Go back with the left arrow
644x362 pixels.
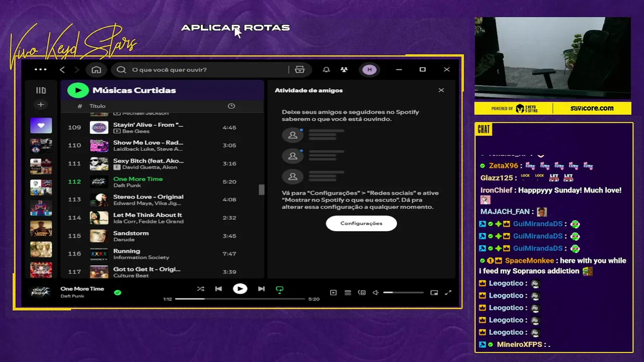coord(62,70)
